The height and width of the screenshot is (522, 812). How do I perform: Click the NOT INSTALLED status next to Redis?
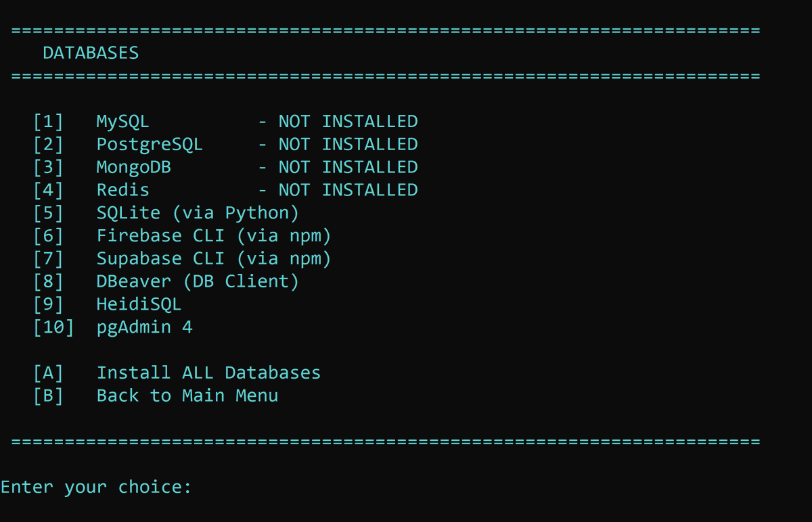coord(348,190)
